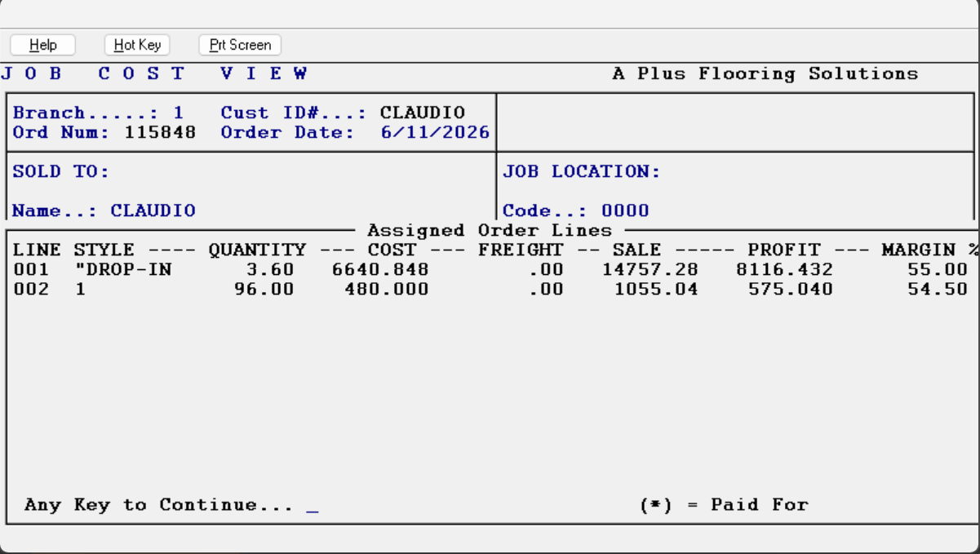Click the FREIGHT column header
Screen dimensions: 980x554
(x=521, y=250)
